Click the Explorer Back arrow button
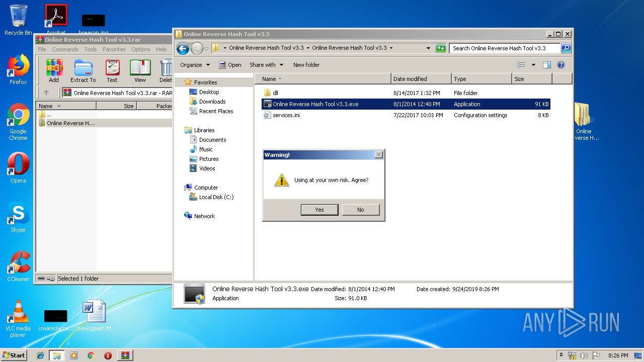 [183, 48]
